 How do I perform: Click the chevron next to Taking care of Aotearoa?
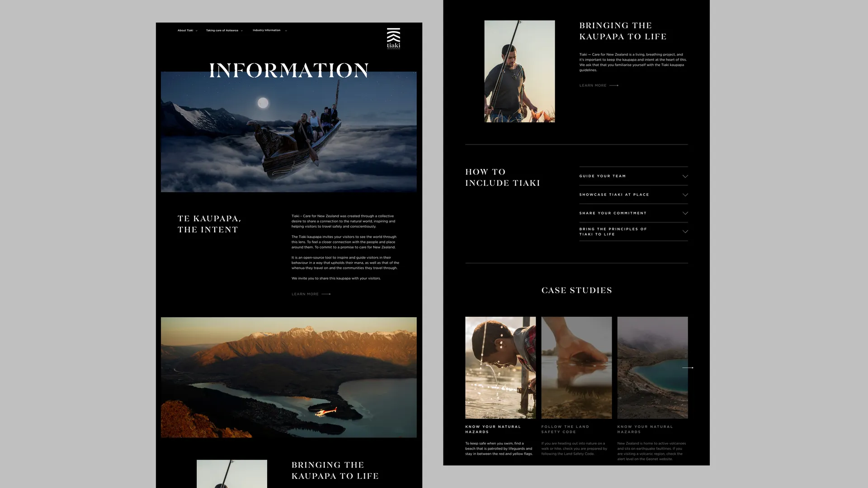[x=241, y=31]
